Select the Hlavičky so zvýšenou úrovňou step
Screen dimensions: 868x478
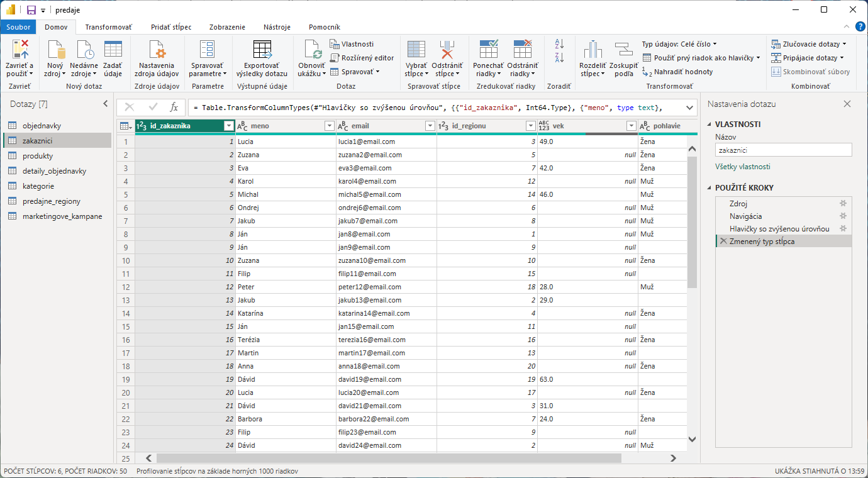779,228
